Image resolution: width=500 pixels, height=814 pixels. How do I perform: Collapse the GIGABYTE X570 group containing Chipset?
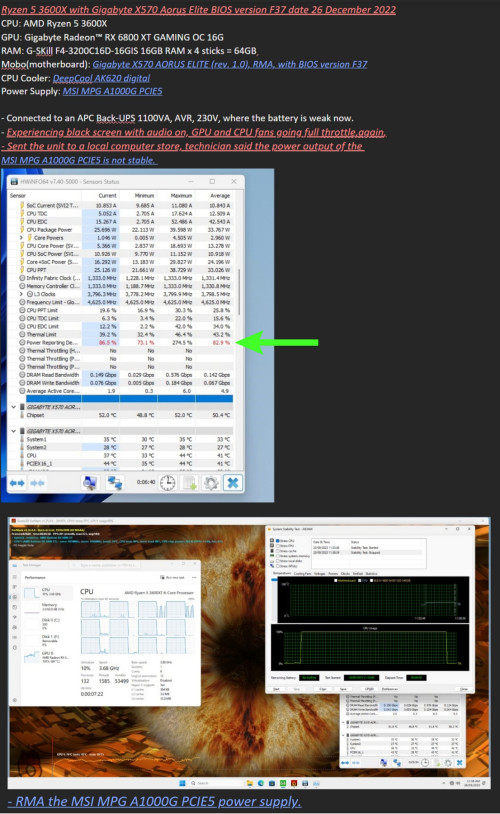[x=13, y=407]
